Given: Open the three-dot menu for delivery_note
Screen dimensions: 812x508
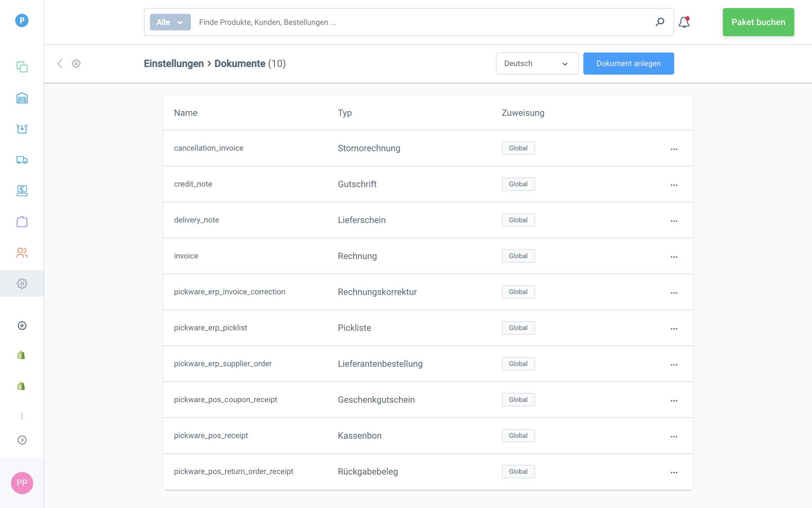Looking at the screenshot, I should 674,221.
